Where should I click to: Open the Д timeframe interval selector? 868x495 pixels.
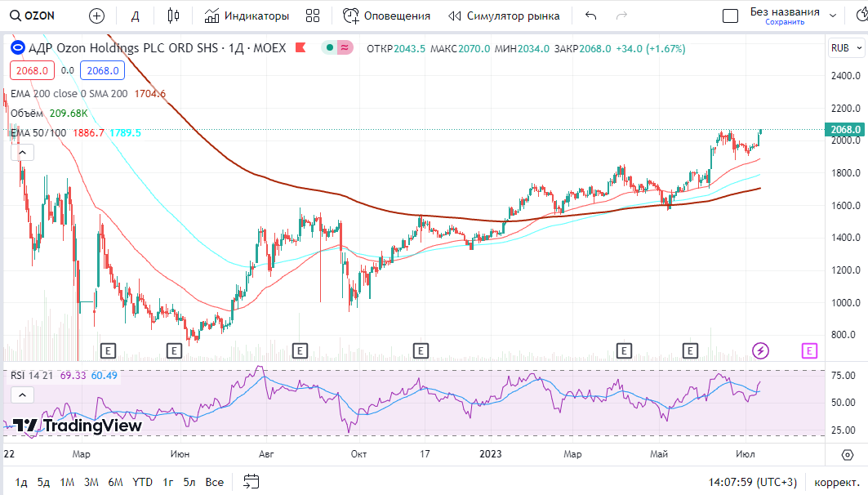click(x=135, y=16)
